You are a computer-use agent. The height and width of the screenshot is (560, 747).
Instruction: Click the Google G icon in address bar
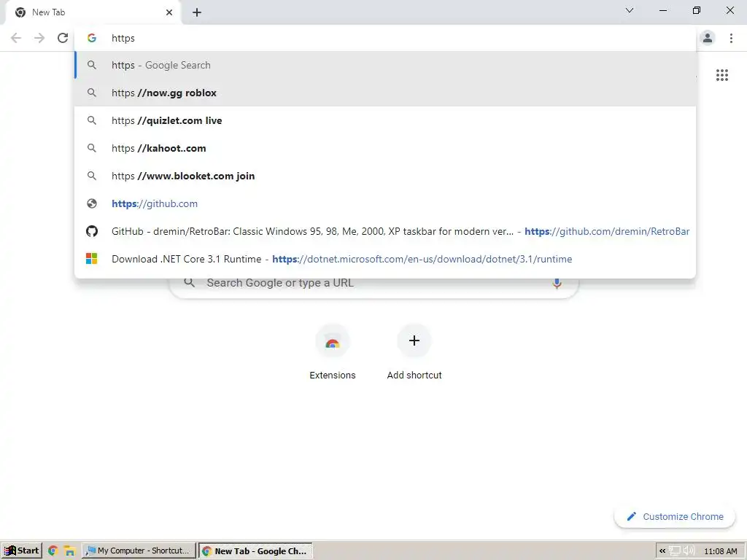click(92, 38)
